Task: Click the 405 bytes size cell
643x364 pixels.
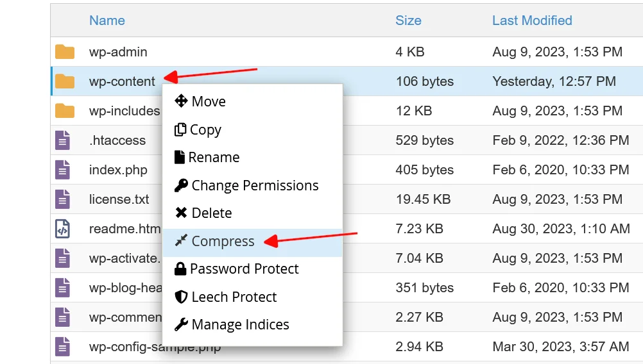Action: pos(424,170)
